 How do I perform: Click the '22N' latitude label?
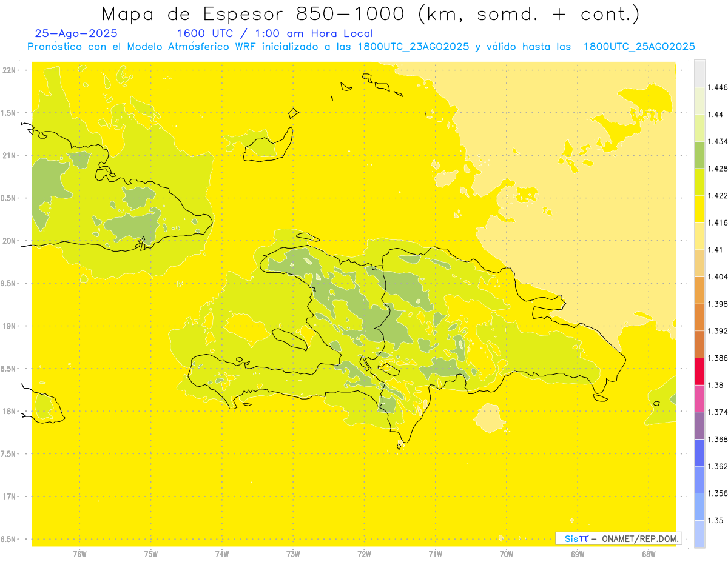[x=10, y=70]
